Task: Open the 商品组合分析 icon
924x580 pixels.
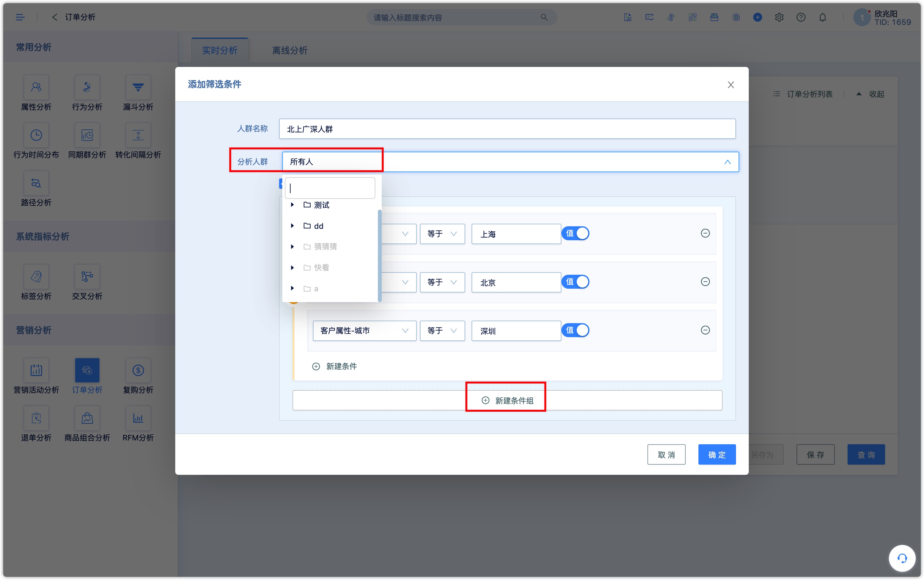Action: coord(87,418)
